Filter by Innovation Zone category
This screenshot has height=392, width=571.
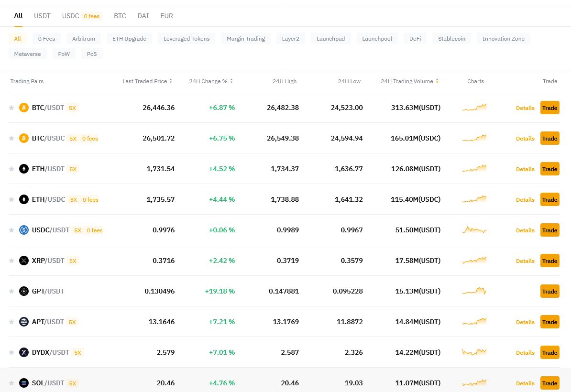click(x=503, y=39)
